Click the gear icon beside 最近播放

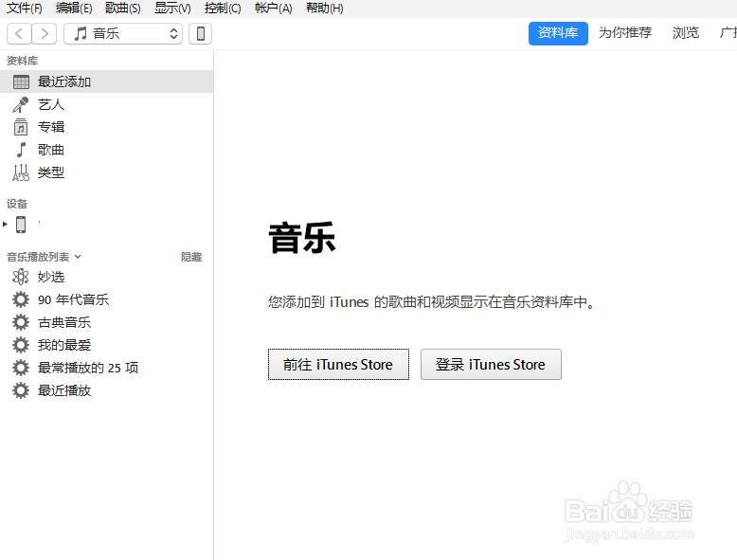point(20,390)
